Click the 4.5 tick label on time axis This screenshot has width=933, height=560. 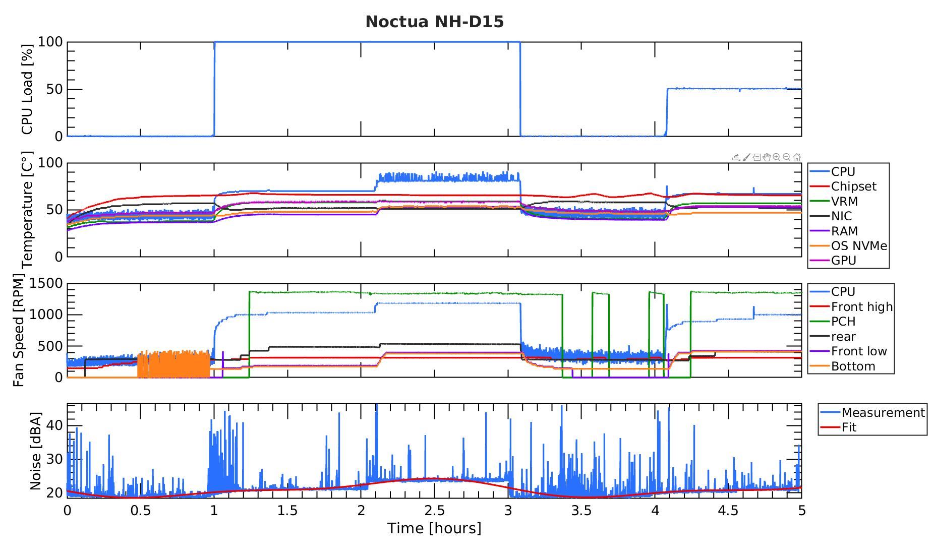[728, 511]
